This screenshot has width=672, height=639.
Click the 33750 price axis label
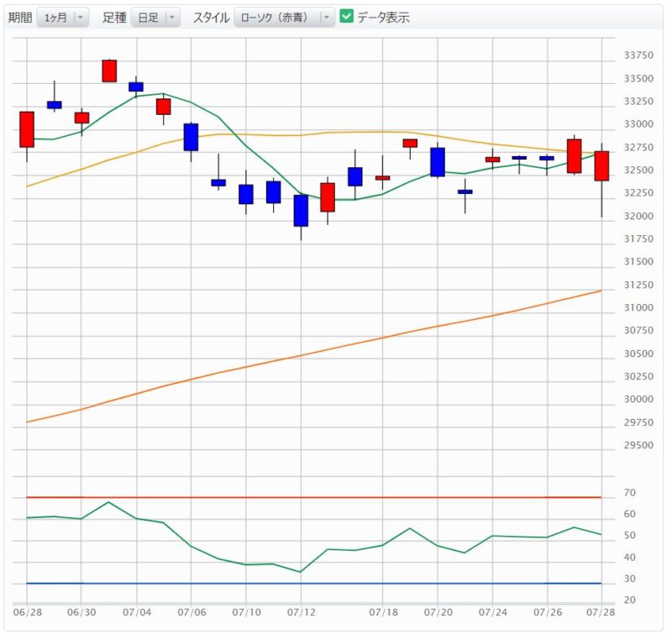point(638,55)
